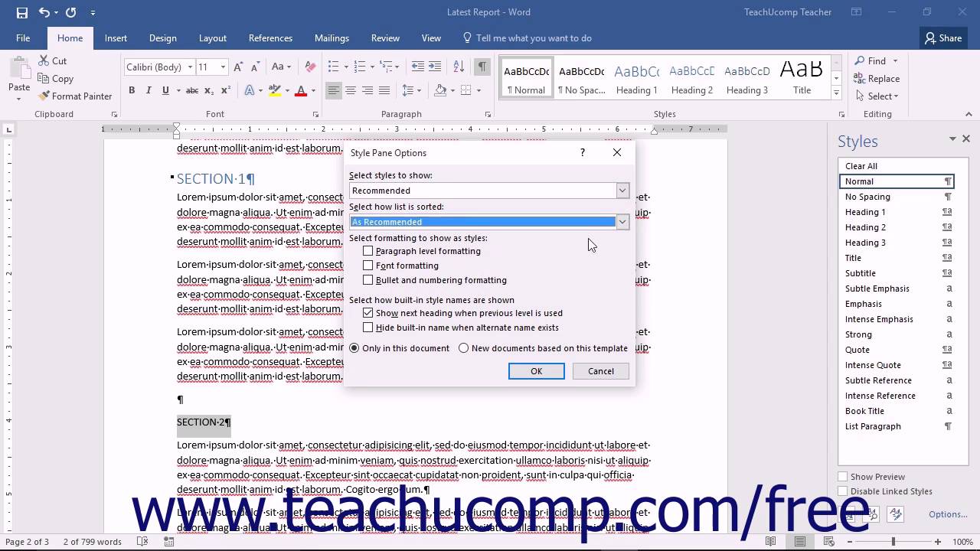
Task: Click Options link in Styles pane
Action: [x=948, y=514]
